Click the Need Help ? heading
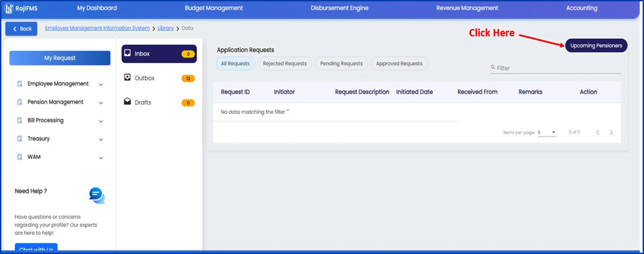 31,191
